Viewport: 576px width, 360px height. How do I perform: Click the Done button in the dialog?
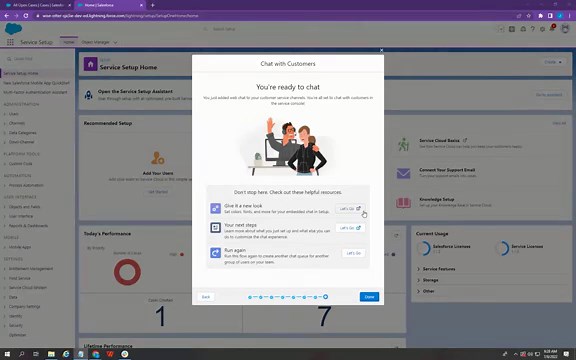tap(369, 297)
